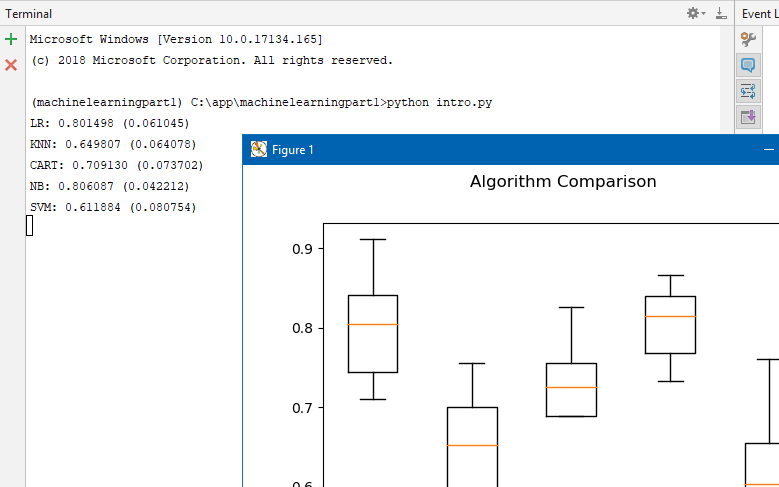Click the Algorithm Comparison chart title

point(563,182)
